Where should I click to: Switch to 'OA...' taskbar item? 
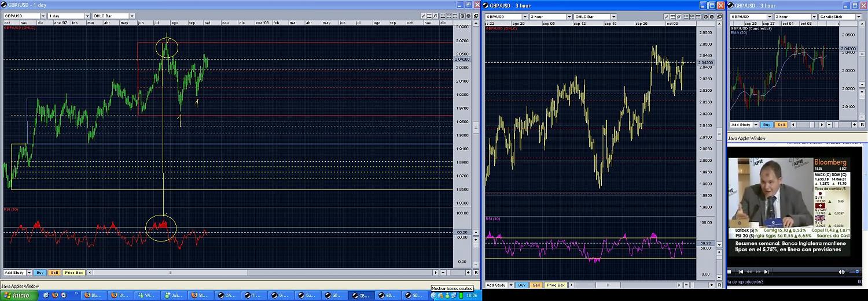227,295
